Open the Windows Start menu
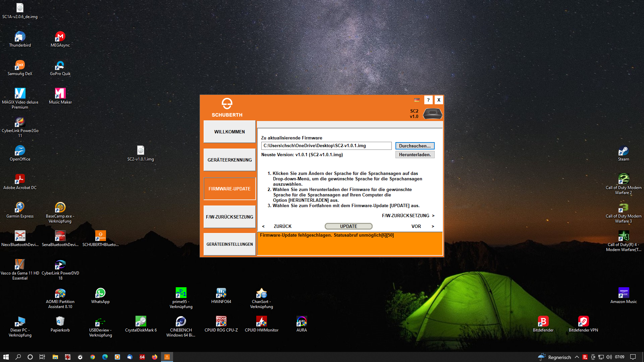This screenshot has height=362, width=644. (x=6, y=357)
